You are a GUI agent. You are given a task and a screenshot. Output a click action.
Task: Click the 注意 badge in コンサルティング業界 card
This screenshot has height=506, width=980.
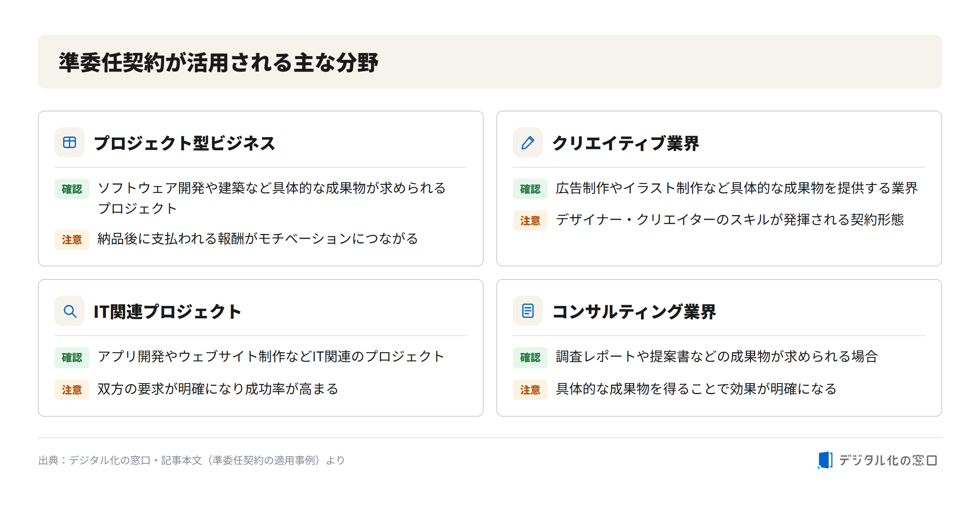pos(530,390)
